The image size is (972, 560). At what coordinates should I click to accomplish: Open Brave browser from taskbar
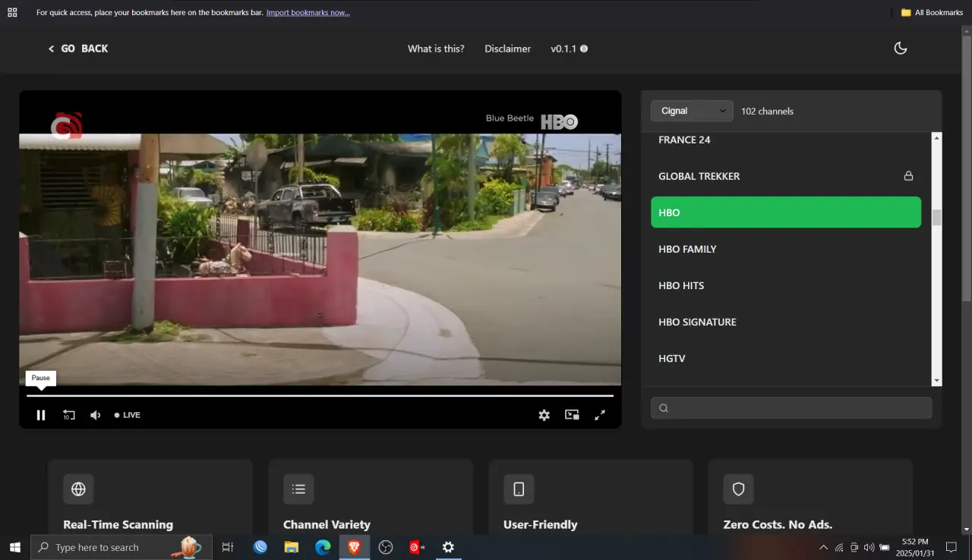tap(354, 547)
